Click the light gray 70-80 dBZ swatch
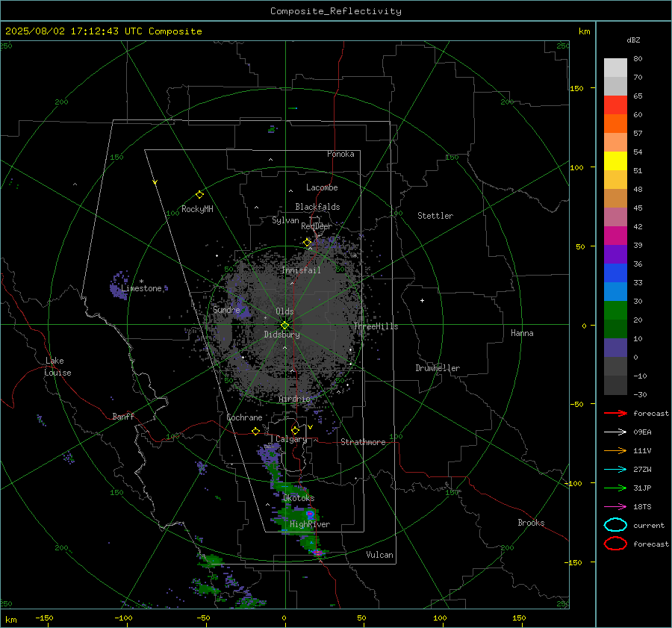 pyautogui.click(x=615, y=68)
